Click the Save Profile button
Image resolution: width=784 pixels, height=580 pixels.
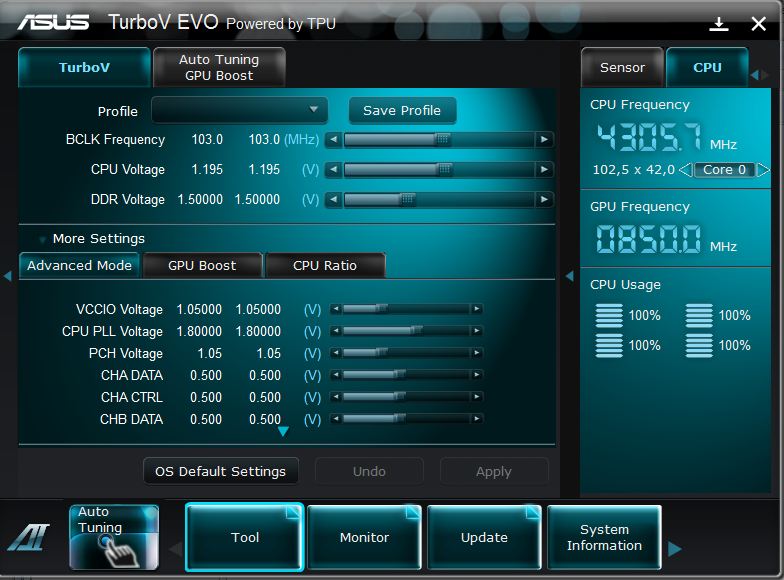(402, 110)
